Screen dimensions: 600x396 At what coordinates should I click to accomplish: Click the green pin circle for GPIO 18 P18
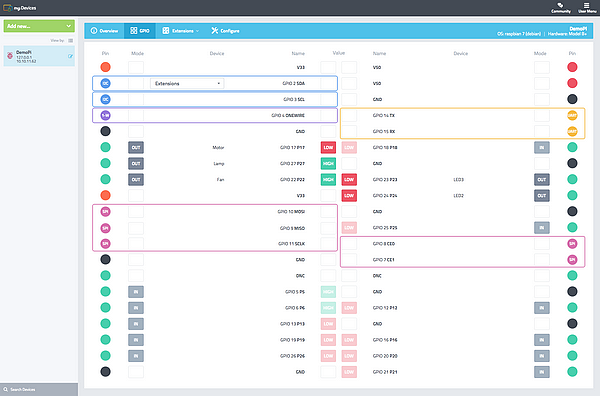coord(572,147)
